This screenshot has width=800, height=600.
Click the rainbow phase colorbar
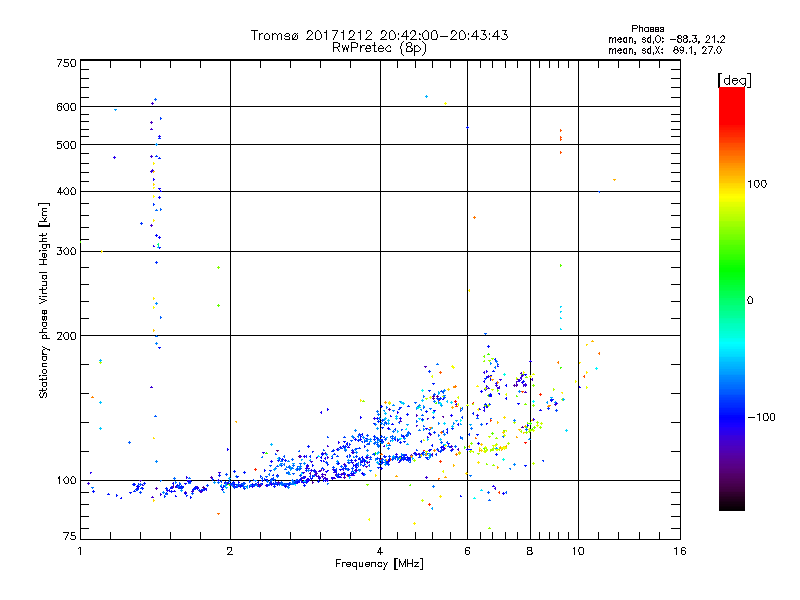point(732,299)
